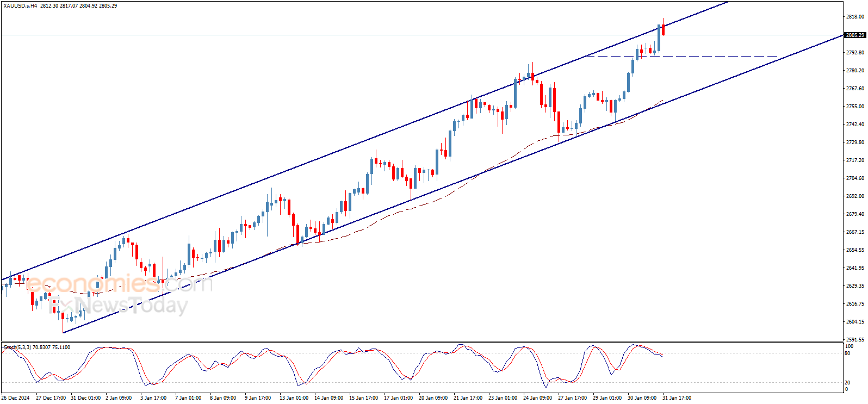Click the 2629.35 price level label
This screenshot has width=868, height=404.
(855, 286)
